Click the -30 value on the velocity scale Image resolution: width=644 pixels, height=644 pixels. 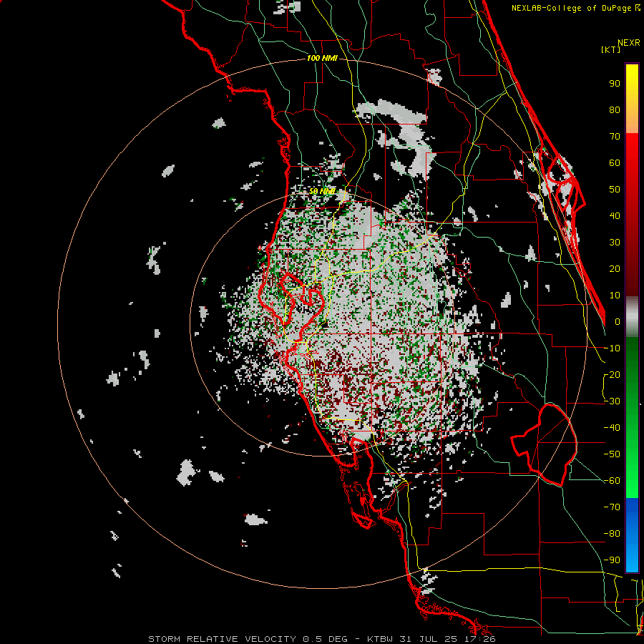point(612,401)
